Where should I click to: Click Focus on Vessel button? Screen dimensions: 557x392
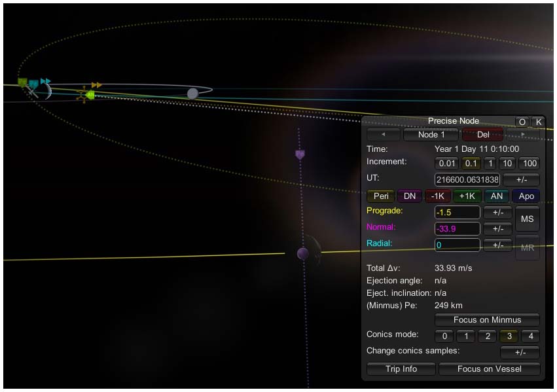coord(489,368)
